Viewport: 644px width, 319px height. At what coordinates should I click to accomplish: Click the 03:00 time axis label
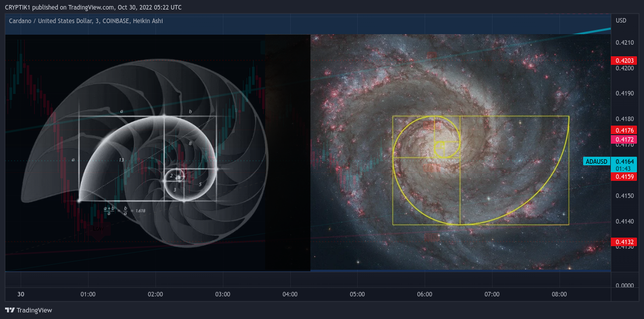point(223,294)
